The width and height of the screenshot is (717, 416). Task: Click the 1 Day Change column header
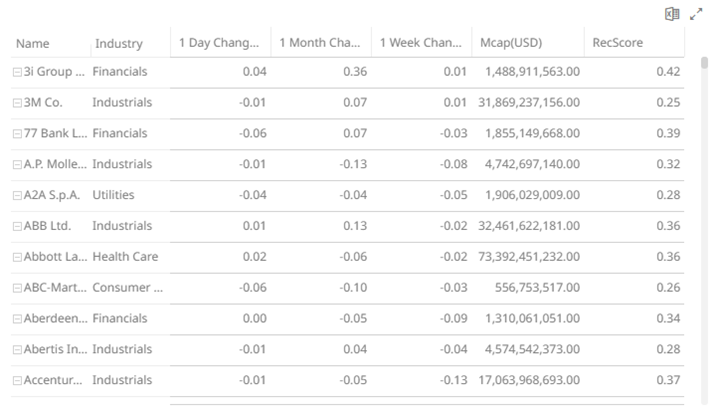(218, 43)
